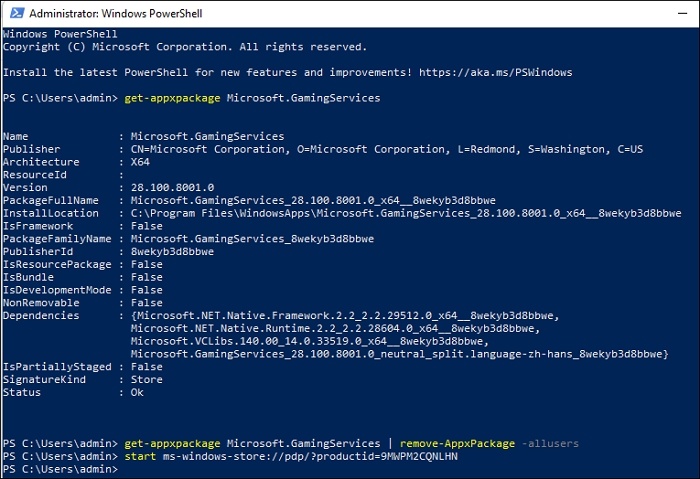700x479 pixels.
Task: Click the Version value 28.100.8001.0
Action: [x=172, y=187]
